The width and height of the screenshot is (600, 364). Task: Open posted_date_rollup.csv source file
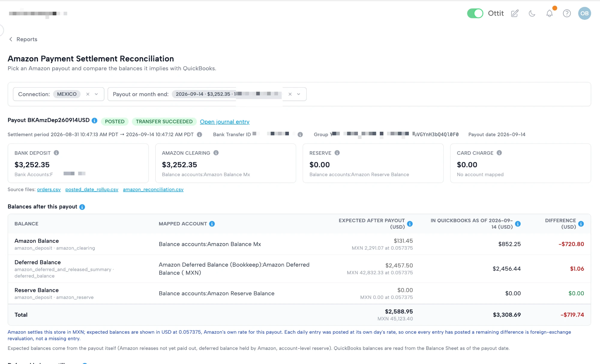[x=92, y=189]
